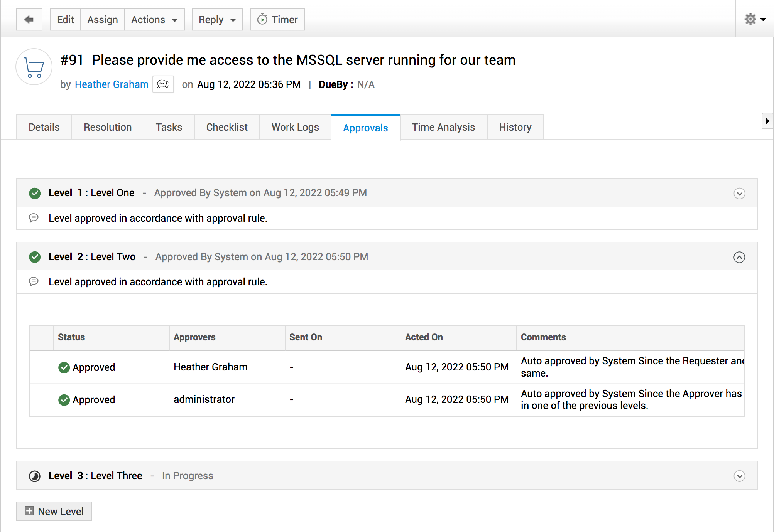Click the Status column header
774x532 pixels.
(71, 337)
